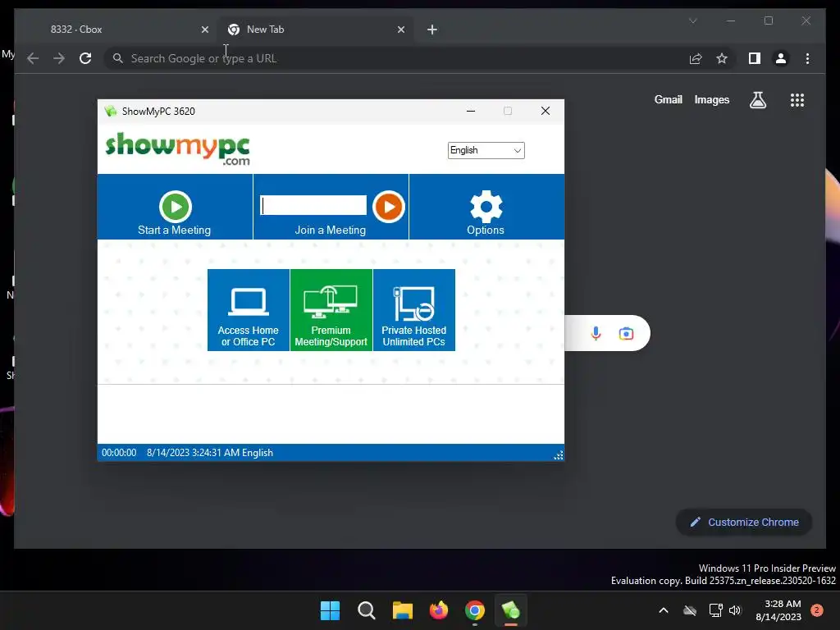Open the taskbar volume control
840x630 pixels.
point(735,610)
